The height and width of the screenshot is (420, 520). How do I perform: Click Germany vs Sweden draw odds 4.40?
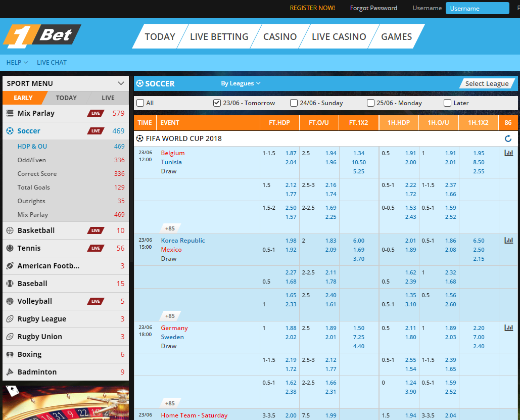[x=359, y=346]
